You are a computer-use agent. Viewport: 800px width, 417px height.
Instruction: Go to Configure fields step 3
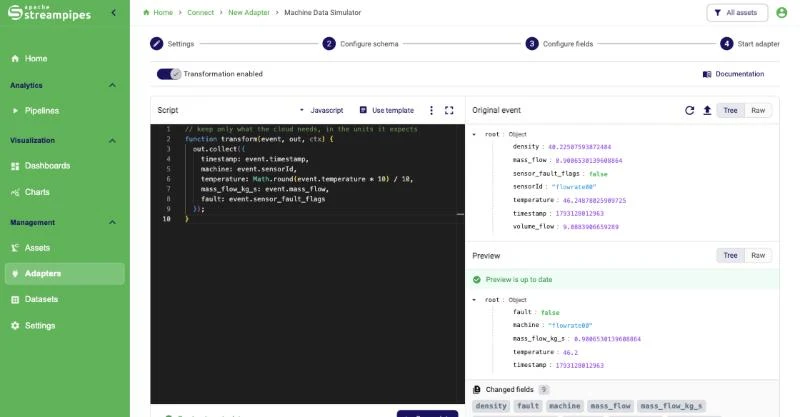[x=559, y=44]
